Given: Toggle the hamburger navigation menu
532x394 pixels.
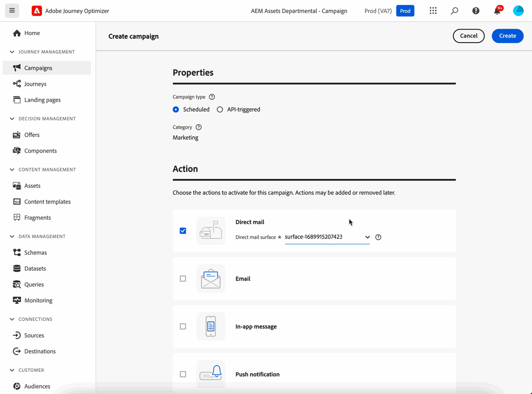Looking at the screenshot, I should pyautogui.click(x=12, y=11).
